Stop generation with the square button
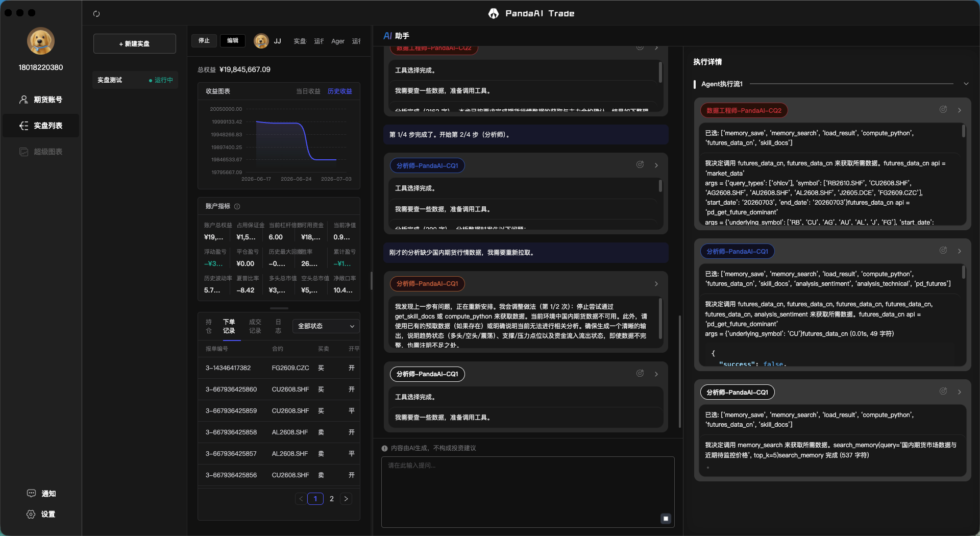Viewport: 980px width, 536px height. point(666,519)
